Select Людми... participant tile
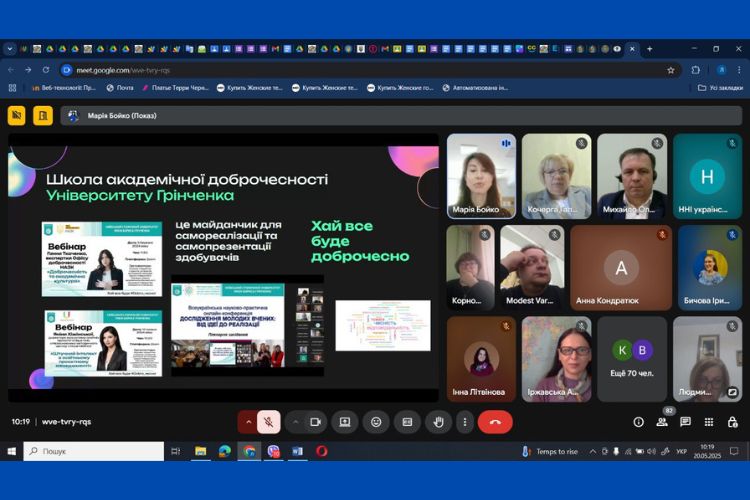The image size is (750, 500). (707, 359)
